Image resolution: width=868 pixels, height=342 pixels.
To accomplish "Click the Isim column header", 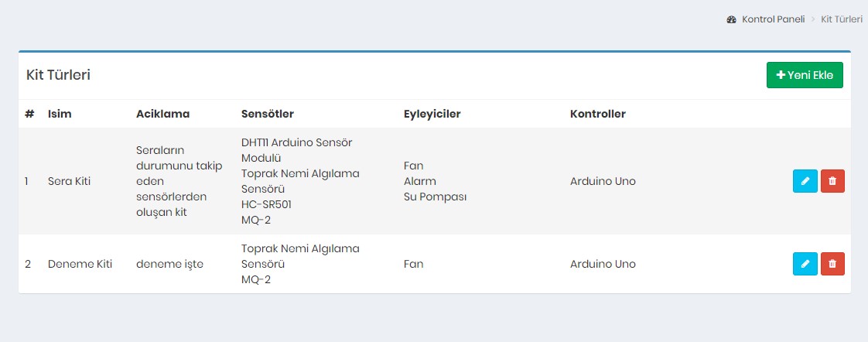I will pos(60,114).
